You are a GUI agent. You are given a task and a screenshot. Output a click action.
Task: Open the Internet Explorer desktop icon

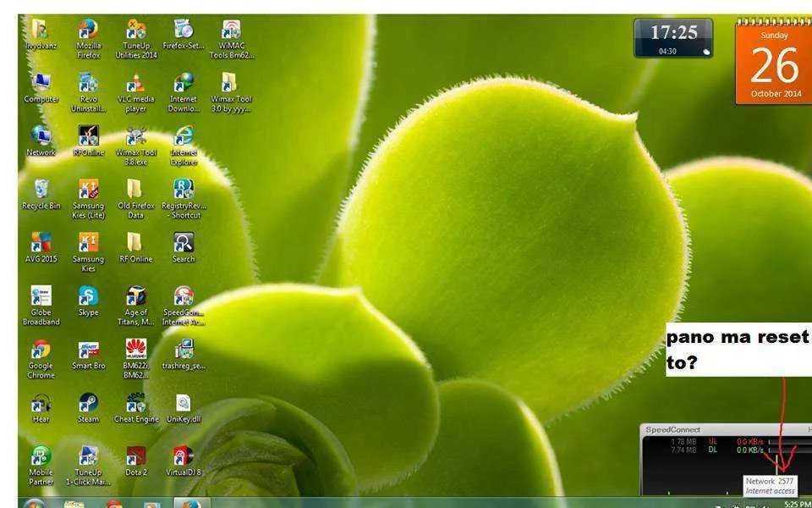[184, 146]
